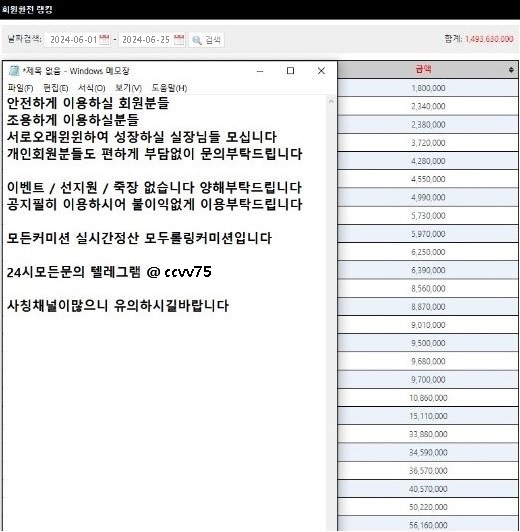This screenshot has height=532, width=520.
Task: Select the 50,220,000 amount cell
Action: click(x=428, y=507)
